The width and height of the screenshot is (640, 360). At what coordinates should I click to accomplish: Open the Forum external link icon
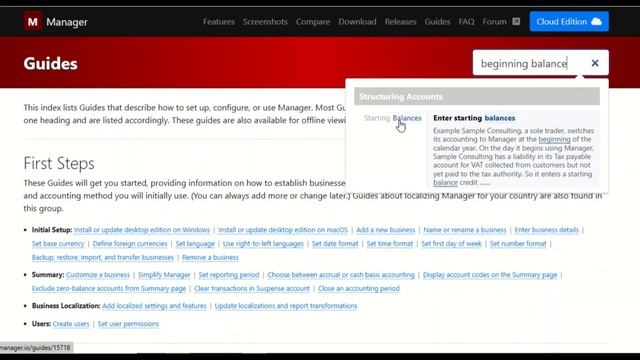point(516,21)
